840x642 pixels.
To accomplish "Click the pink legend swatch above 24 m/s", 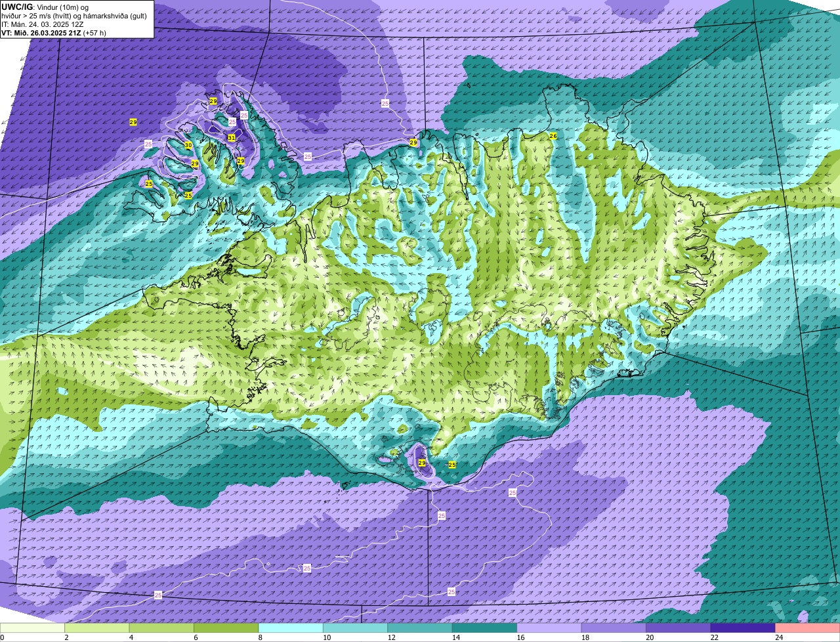I will point(808,628).
